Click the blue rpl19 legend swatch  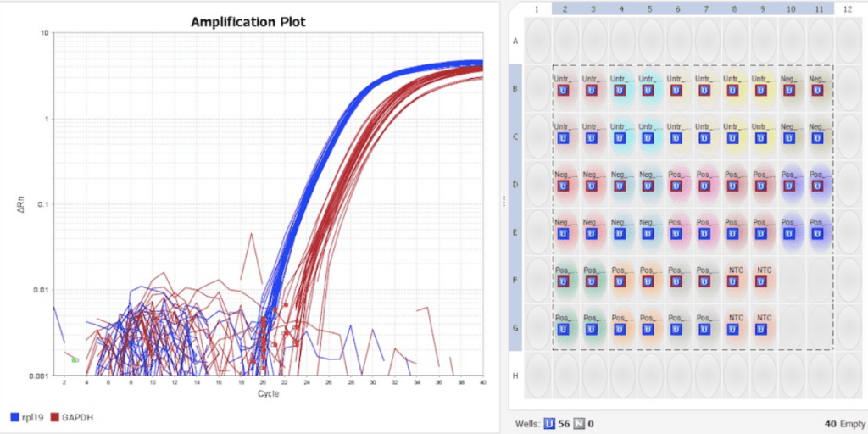point(15,417)
